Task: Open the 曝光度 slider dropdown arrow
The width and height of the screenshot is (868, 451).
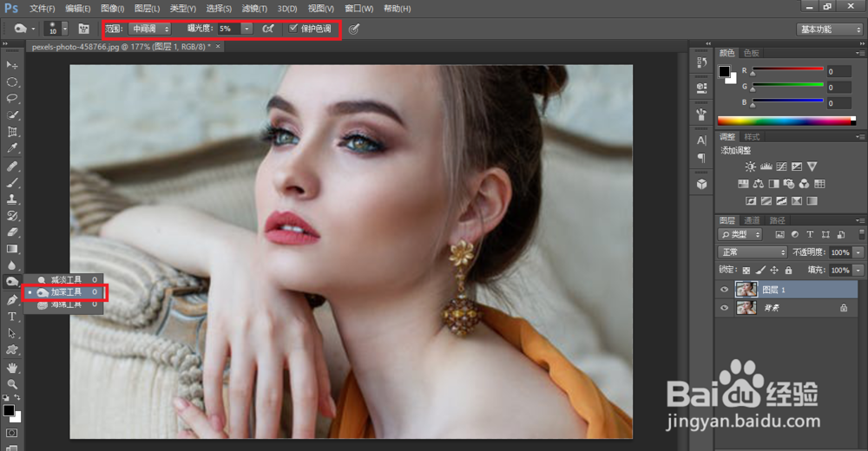Action: pyautogui.click(x=247, y=29)
